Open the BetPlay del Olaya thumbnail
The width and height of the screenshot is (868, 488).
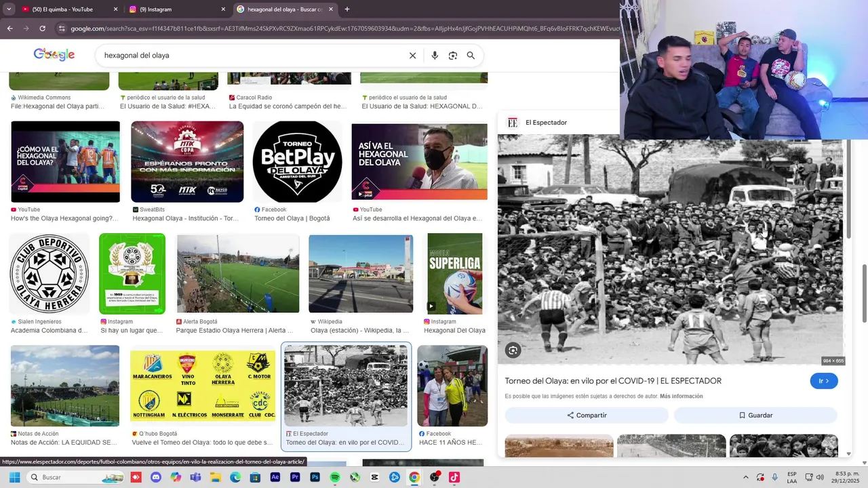click(x=297, y=162)
